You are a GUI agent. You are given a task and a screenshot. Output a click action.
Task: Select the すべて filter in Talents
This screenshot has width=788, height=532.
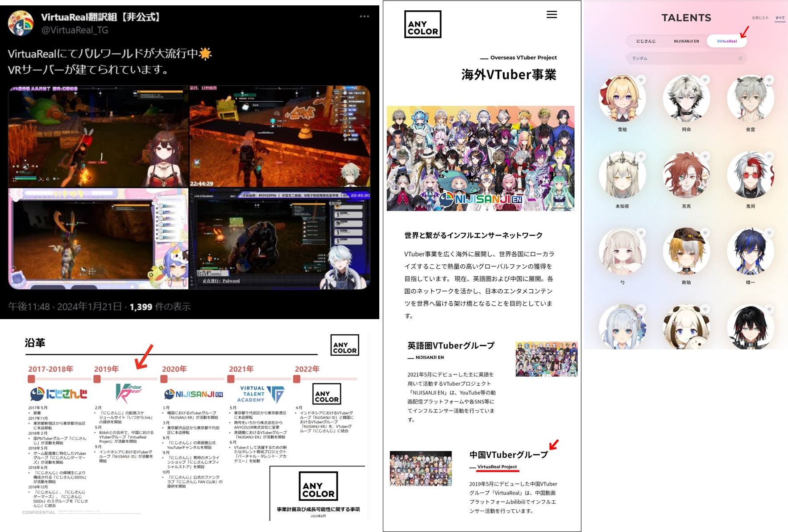780,18
